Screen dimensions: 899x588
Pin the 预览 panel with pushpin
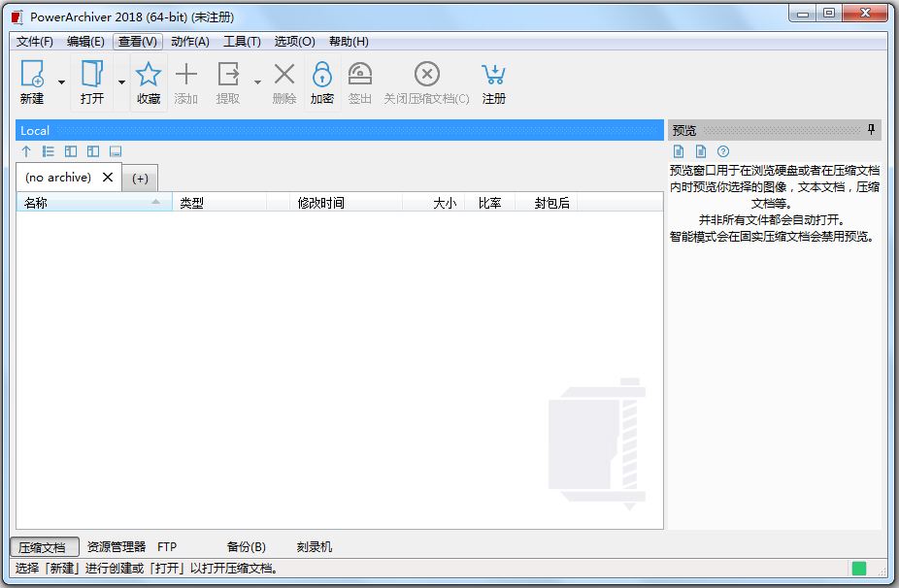point(871,129)
